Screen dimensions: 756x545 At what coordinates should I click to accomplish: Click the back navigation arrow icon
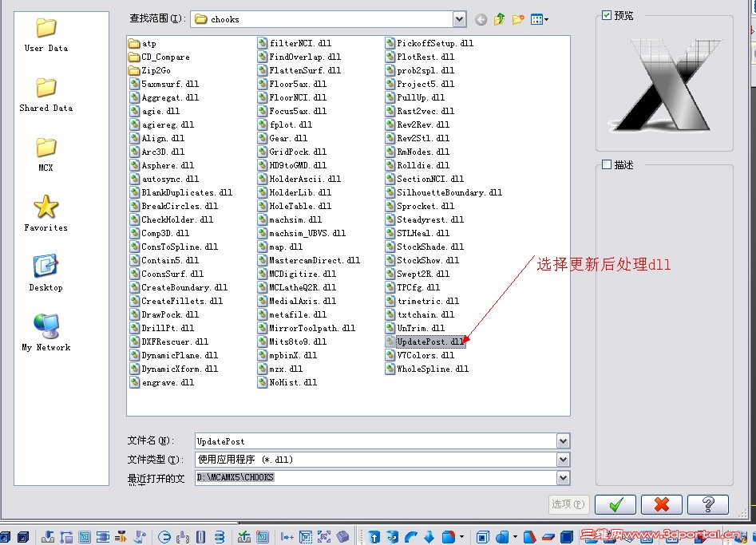481,19
